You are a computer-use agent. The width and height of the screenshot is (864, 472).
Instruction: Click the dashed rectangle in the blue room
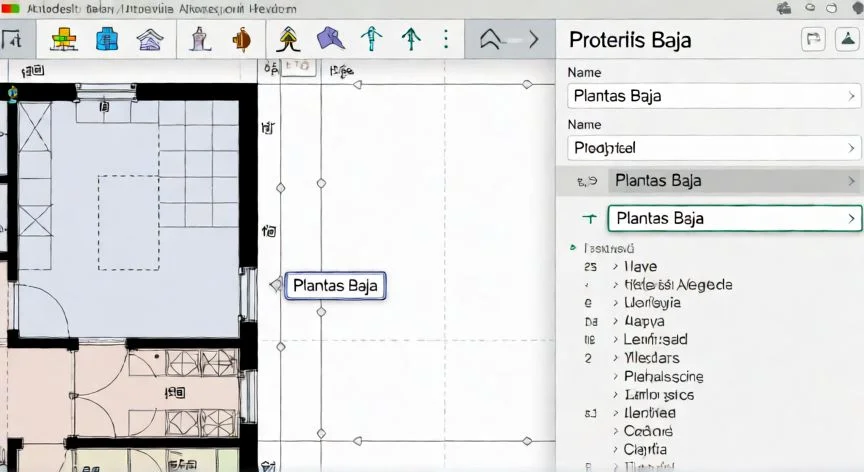pos(129,223)
